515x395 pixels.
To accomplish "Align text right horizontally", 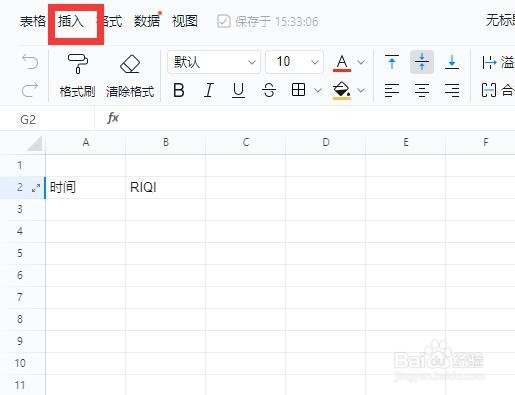I will click(452, 90).
